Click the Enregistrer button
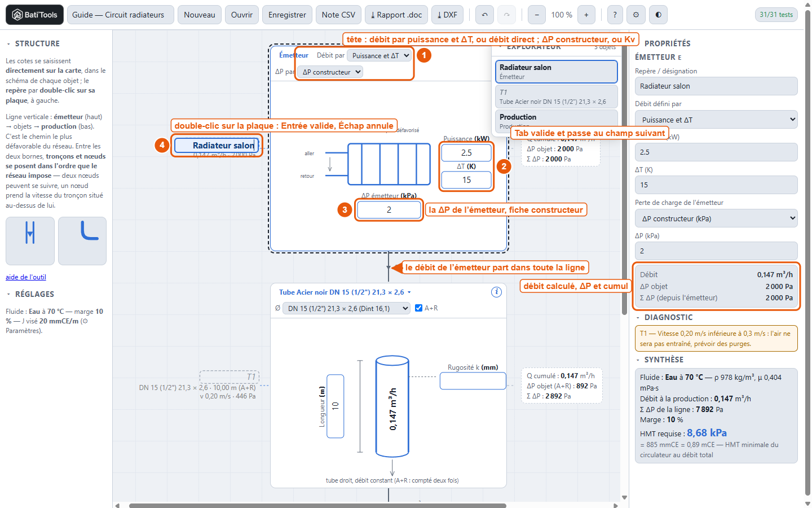Screen dimensions: 812x508 point(287,15)
